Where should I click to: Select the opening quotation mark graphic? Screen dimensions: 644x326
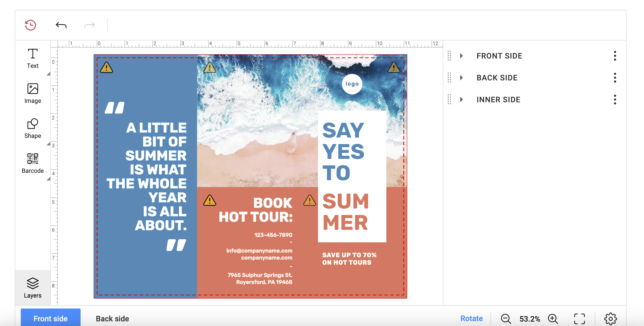(115, 108)
